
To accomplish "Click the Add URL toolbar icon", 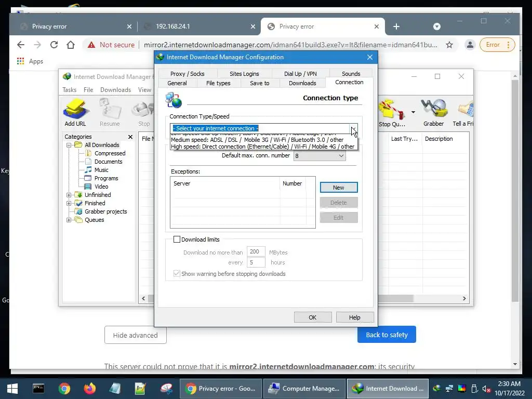I will (75, 113).
